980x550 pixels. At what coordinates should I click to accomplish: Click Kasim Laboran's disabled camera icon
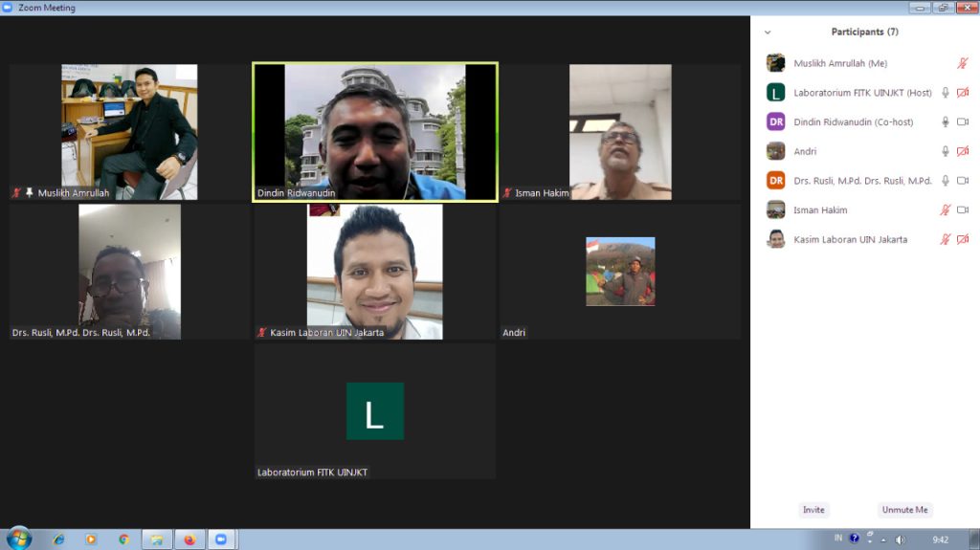963,239
